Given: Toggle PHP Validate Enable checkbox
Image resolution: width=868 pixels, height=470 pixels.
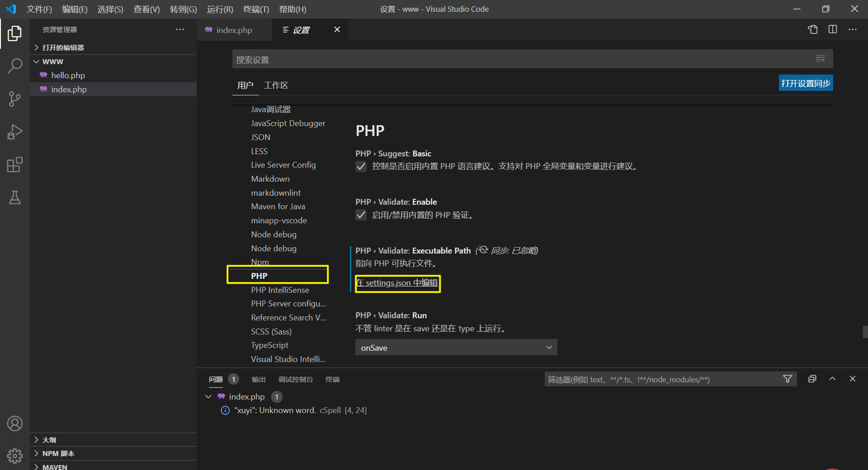Looking at the screenshot, I should coord(361,215).
